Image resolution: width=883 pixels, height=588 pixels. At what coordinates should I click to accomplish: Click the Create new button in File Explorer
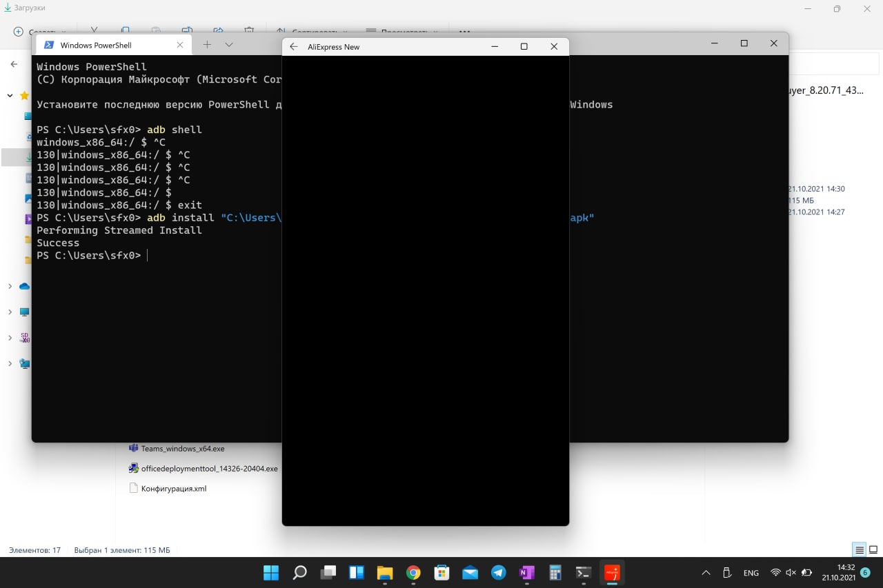[39, 32]
